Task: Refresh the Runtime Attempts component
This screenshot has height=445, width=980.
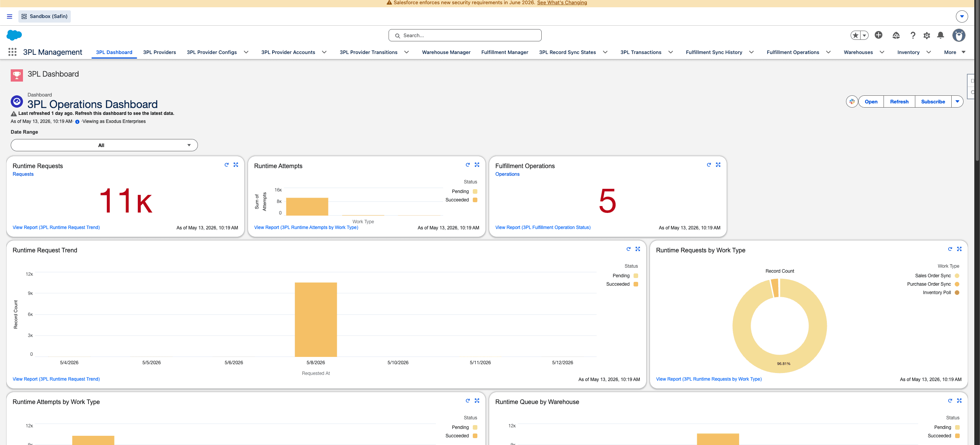Action: click(x=468, y=165)
